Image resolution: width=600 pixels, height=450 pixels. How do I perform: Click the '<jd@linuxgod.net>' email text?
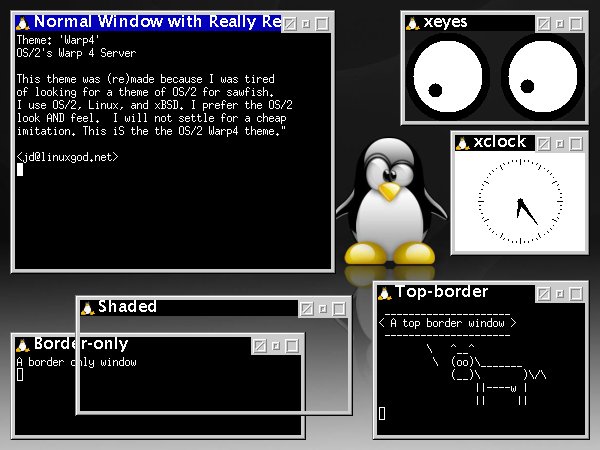pos(68,157)
